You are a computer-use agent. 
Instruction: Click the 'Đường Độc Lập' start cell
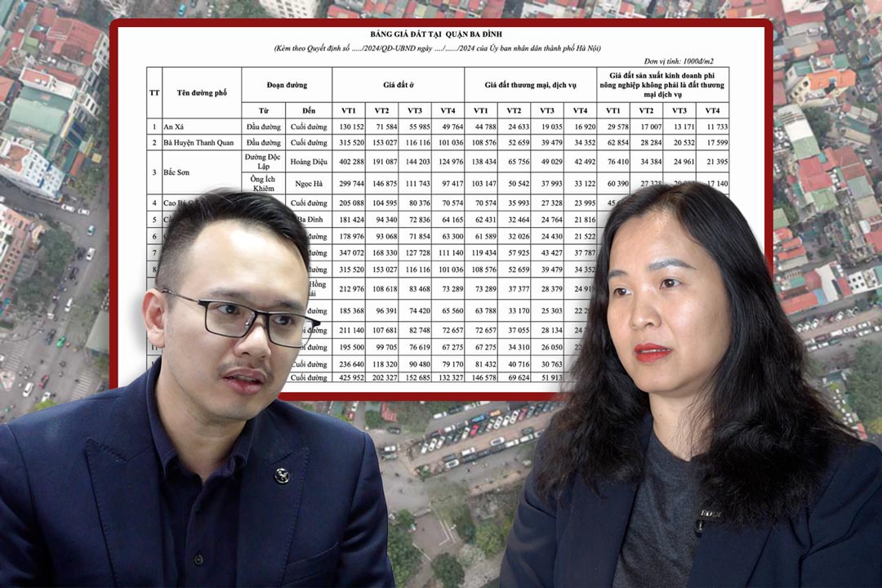[x=263, y=162]
